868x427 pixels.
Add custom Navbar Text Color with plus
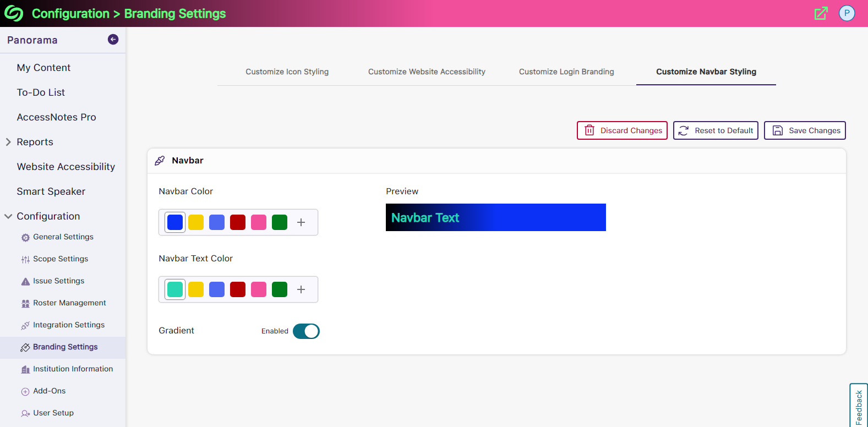pos(301,289)
